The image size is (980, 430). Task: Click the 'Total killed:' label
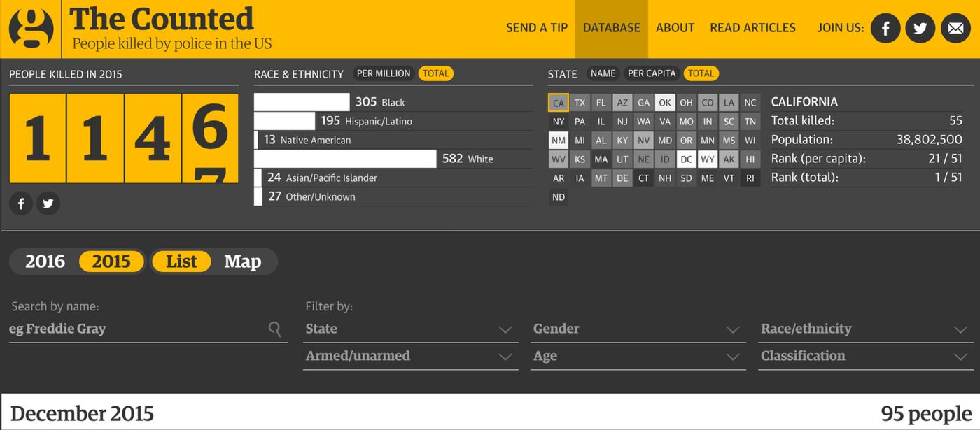click(x=803, y=121)
